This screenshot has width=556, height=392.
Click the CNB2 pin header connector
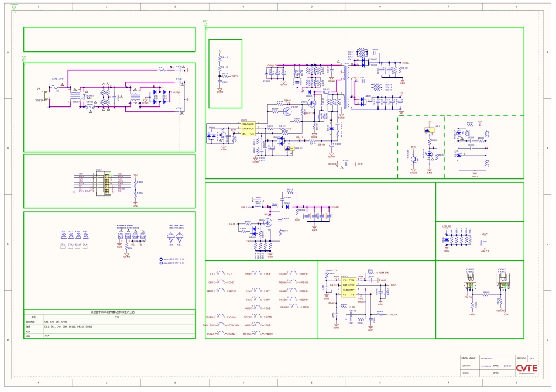click(107, 183)
